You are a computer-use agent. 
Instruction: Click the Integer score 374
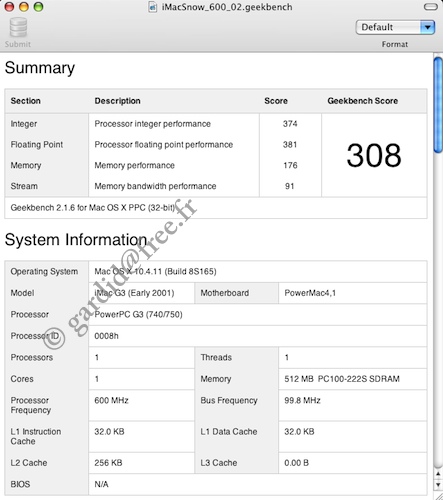point(290,124)
